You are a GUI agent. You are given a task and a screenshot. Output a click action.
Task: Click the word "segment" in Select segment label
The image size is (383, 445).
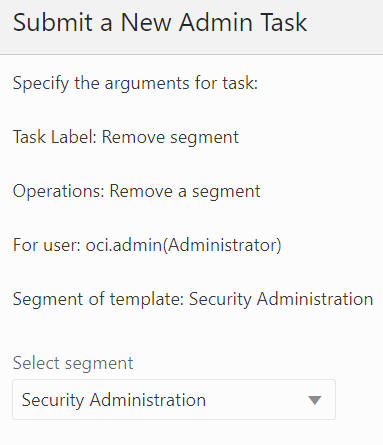coord(99,364)
